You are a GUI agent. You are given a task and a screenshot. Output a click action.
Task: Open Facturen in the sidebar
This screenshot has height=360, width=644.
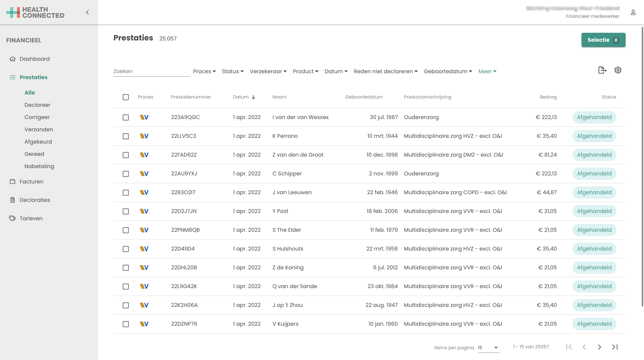click(31, 182)
